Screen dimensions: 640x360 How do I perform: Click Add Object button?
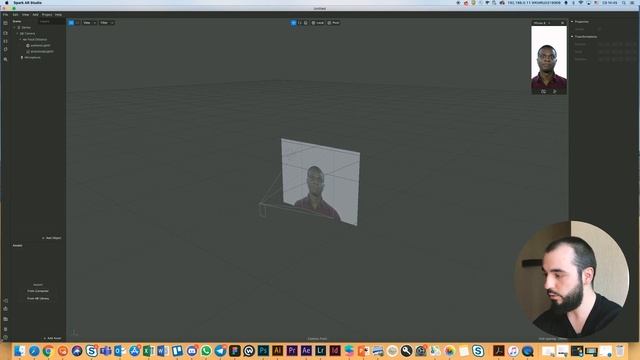click(x=52, y=238)
